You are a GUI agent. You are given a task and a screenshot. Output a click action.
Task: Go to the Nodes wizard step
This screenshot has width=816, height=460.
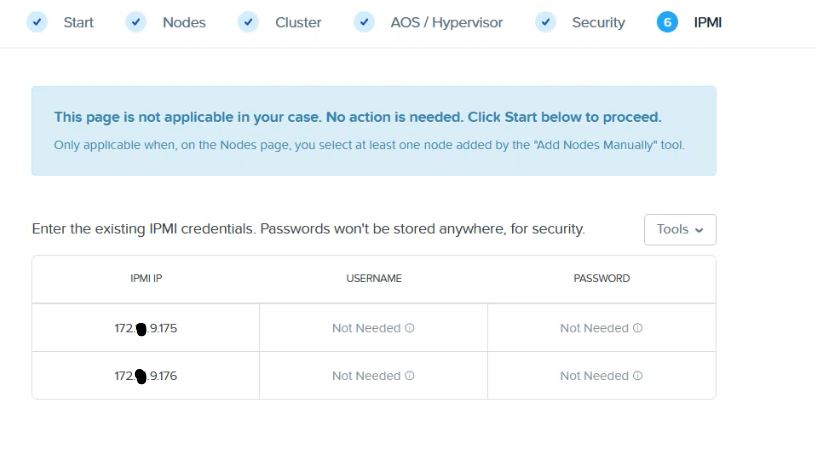click(184, 22)
